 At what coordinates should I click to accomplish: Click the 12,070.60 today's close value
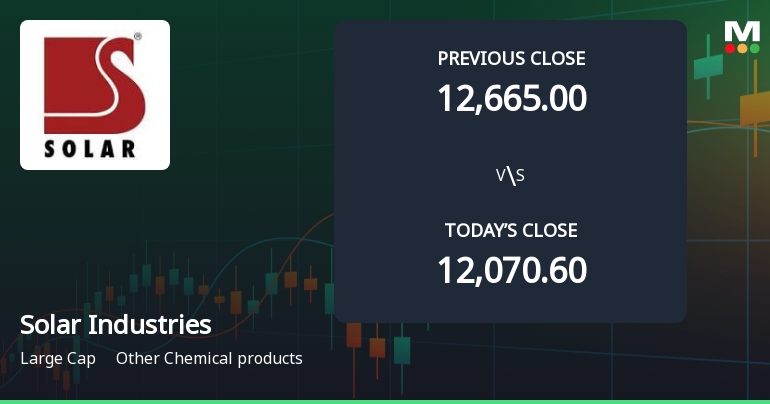pos(512,270)
